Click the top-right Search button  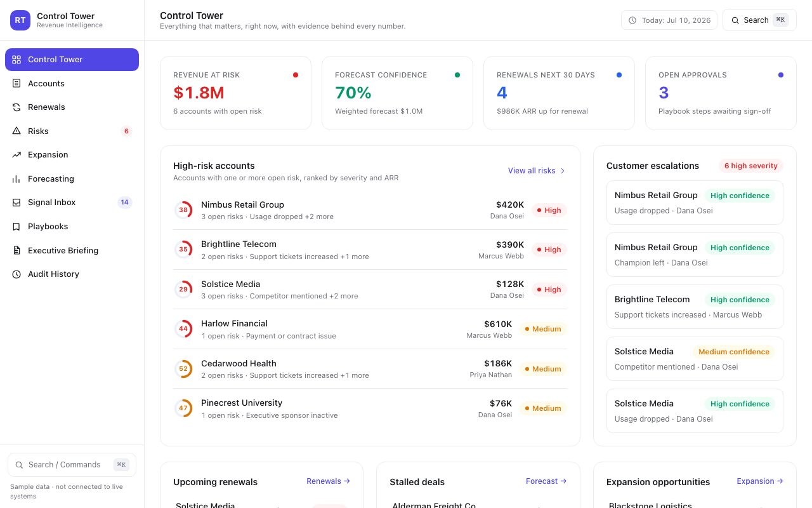click(x=759, y=20)
